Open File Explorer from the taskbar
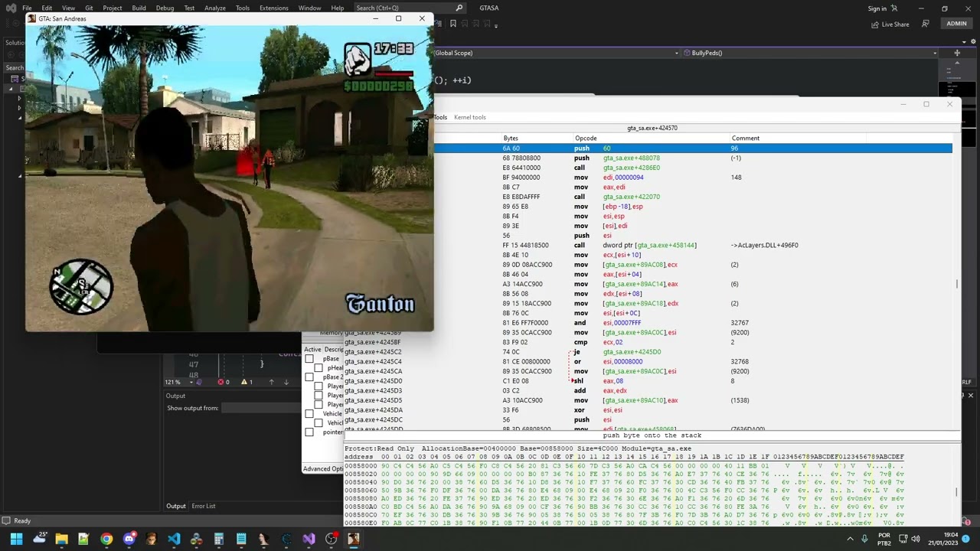This screenshot has width=980, height=551. 61,539
